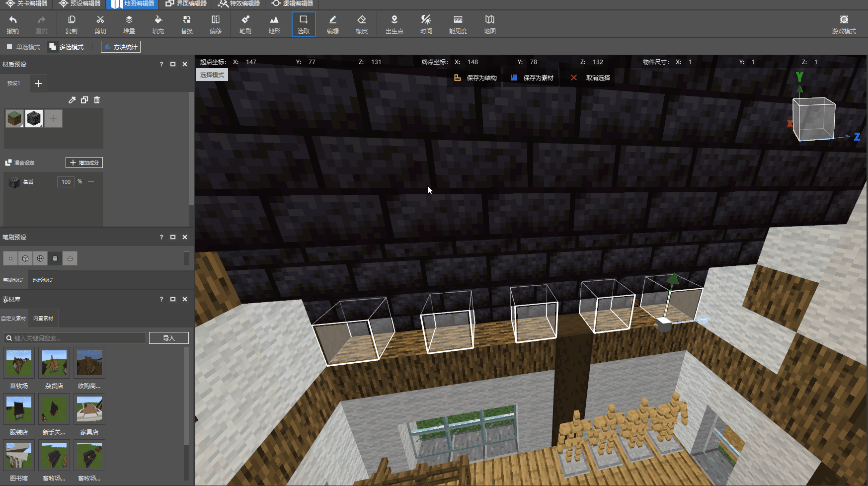Enable 单选模式 single-select mode
This screenshot has width=868, height=486.
(23, 47)
